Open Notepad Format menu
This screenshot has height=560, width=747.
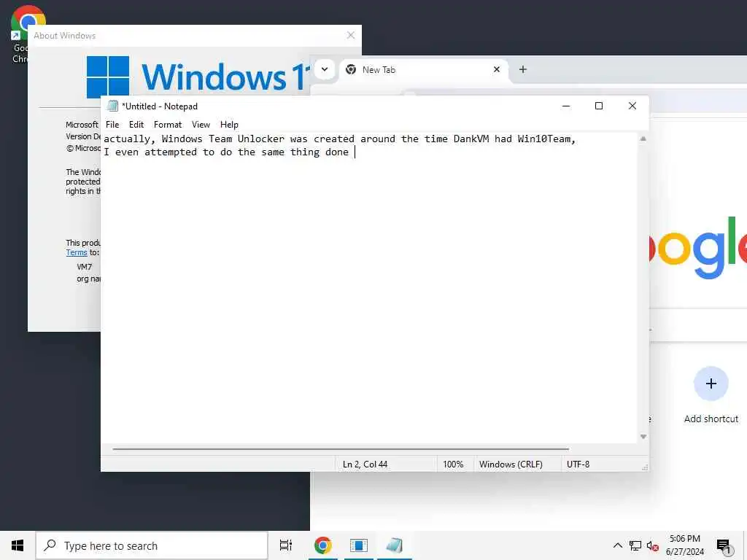[x=168, y=124]
